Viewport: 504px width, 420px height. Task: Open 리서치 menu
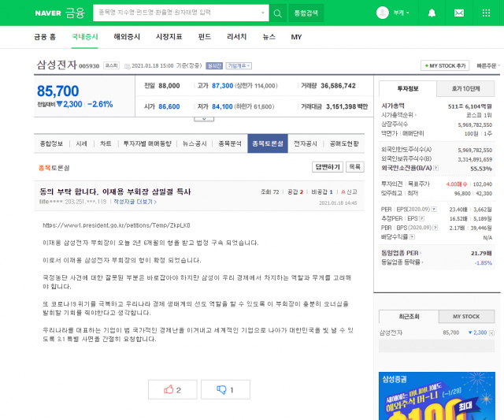[x=236, y=37]
